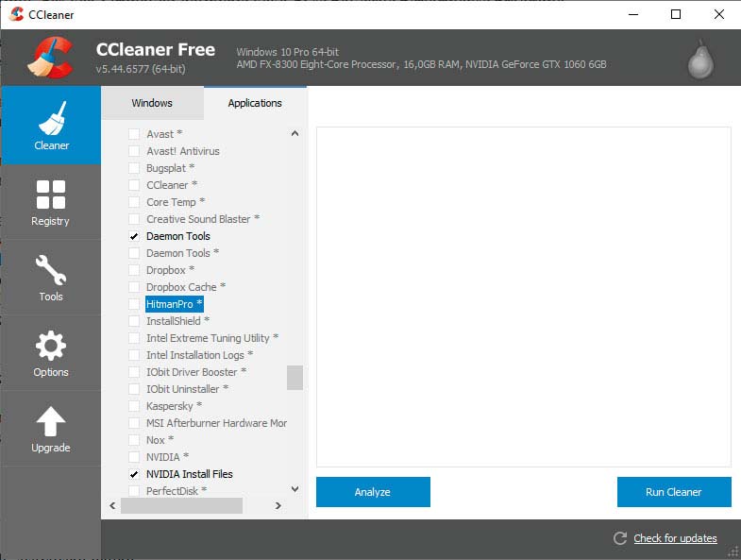Screen dimensions: 741x560
Task: Select the PerfectDisk * entry text
Action: click(177, 491)
